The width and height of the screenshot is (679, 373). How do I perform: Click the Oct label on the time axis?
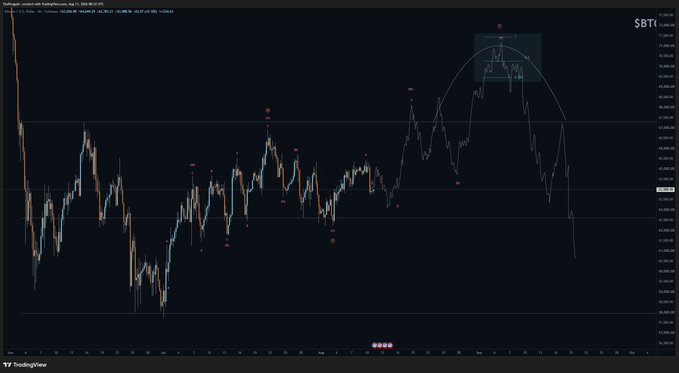point(632,353)
